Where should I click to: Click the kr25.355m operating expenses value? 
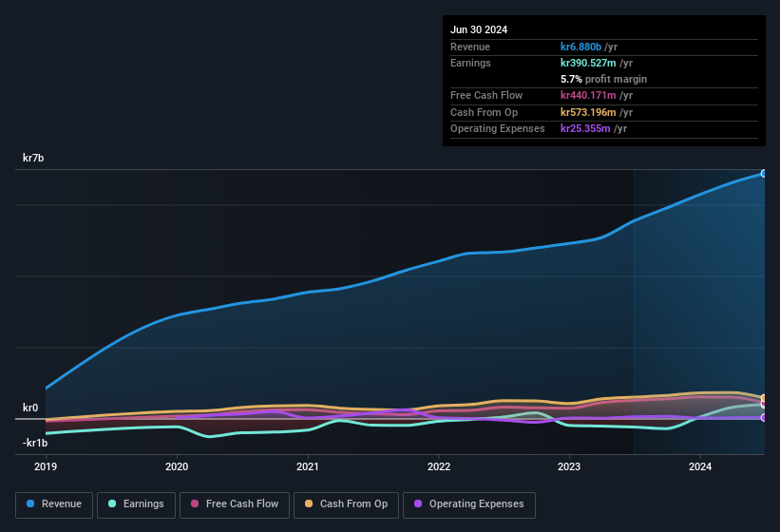tap(585, 128)
